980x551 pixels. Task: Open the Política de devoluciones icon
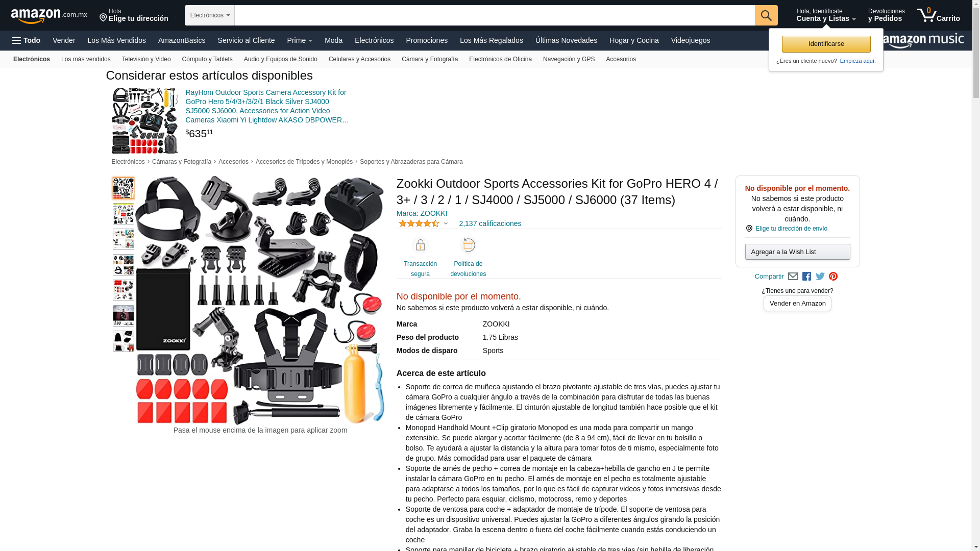(x=468, y=245)
